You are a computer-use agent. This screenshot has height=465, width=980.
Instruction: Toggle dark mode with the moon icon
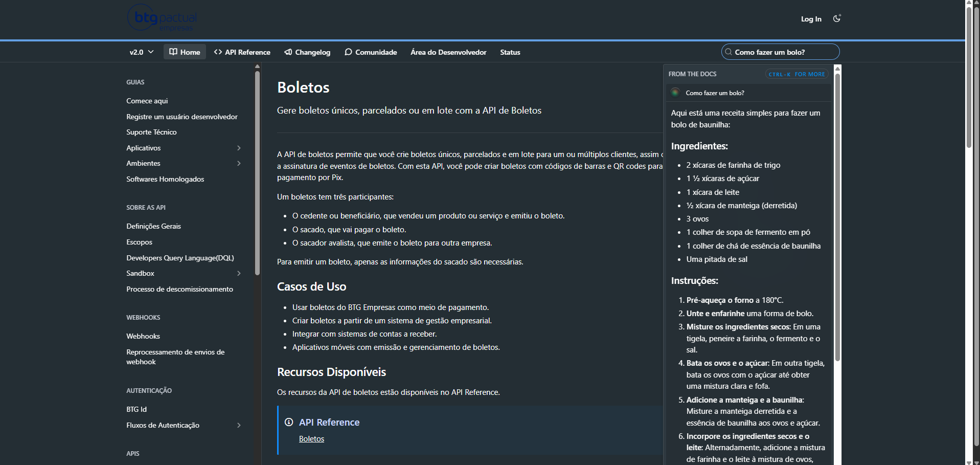(x=837, y=18)
